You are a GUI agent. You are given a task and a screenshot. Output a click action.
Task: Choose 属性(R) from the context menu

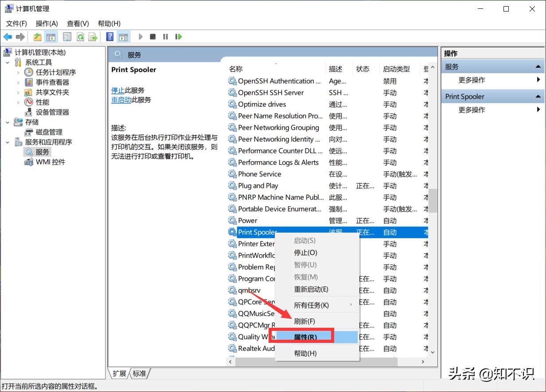pos(304,336)
